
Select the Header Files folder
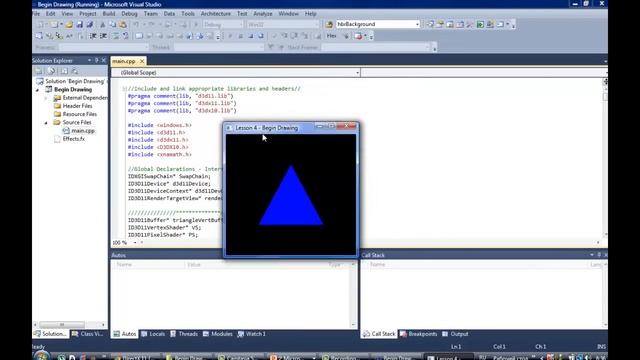coord(77,106)
